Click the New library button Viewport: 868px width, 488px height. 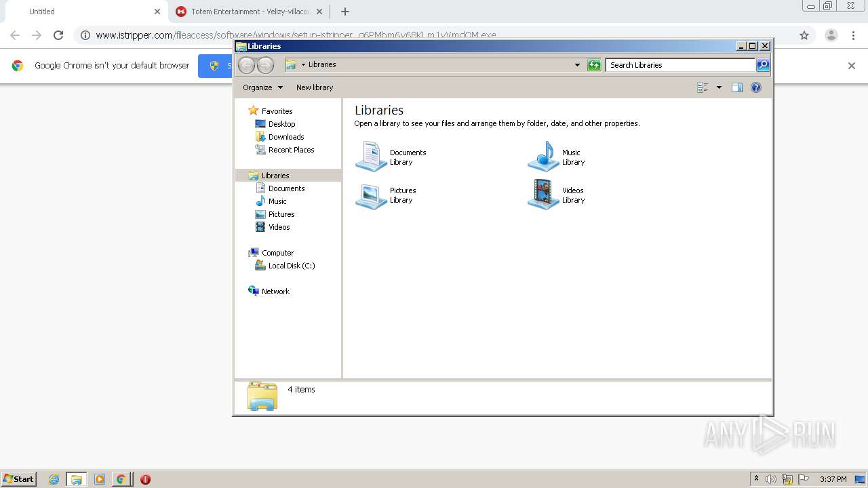(x=315, y=87)
